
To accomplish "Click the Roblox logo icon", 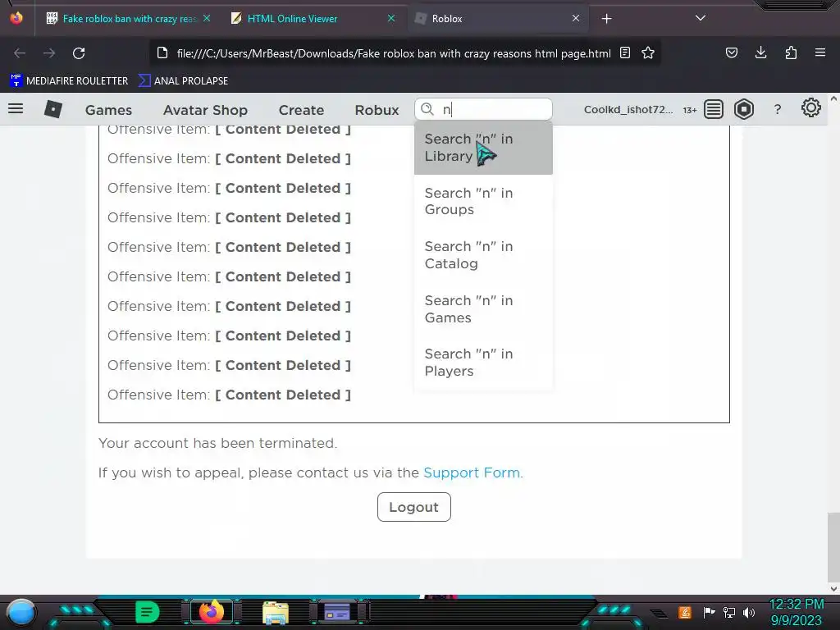I will pyautogui.click(x=53, y=109).
